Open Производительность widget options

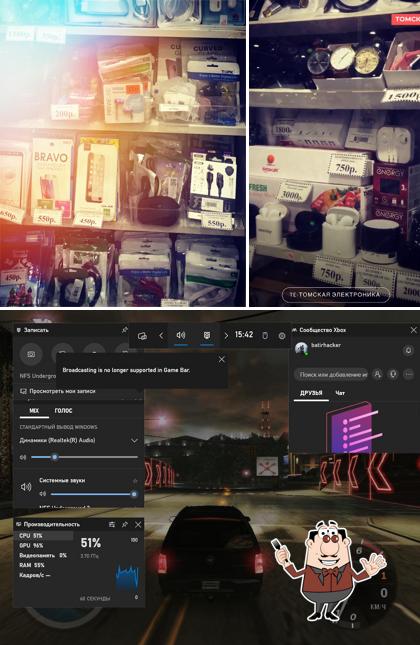[x=111, y=524]
